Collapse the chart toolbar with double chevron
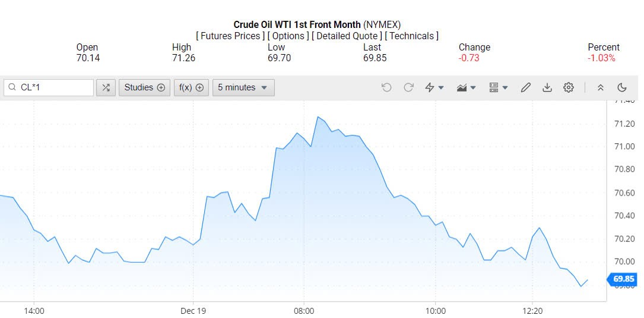 (601, 88)
